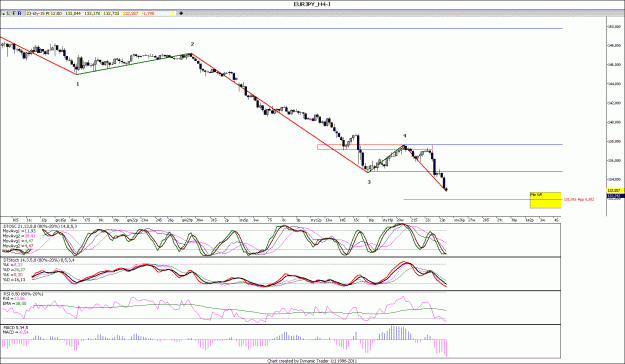
Task: Click the first MovAvg1 value in the DTOSC pane
Action: click(x=30, y=231)
